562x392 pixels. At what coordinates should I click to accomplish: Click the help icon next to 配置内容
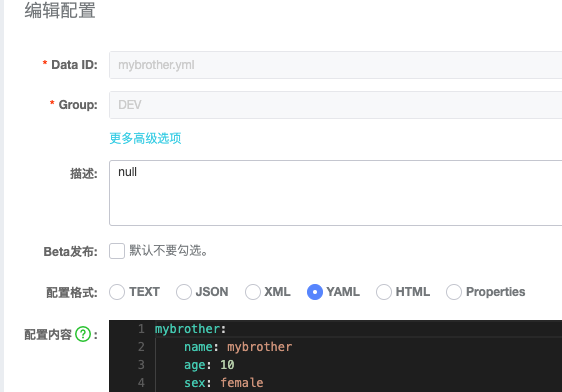83,334
